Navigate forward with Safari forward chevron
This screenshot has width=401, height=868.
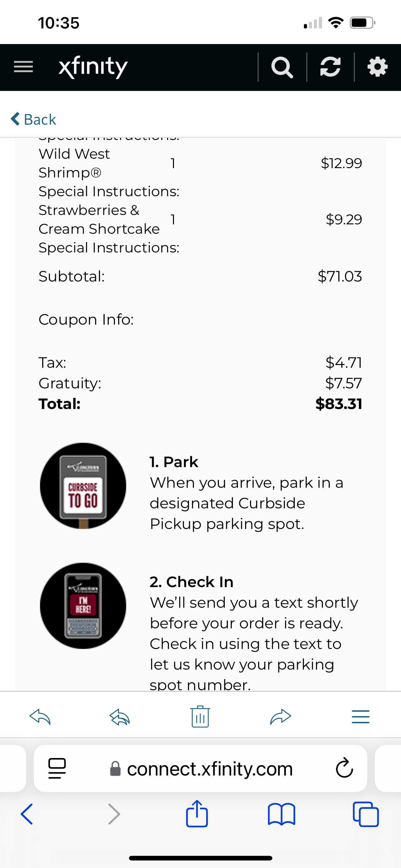[114, 814]
